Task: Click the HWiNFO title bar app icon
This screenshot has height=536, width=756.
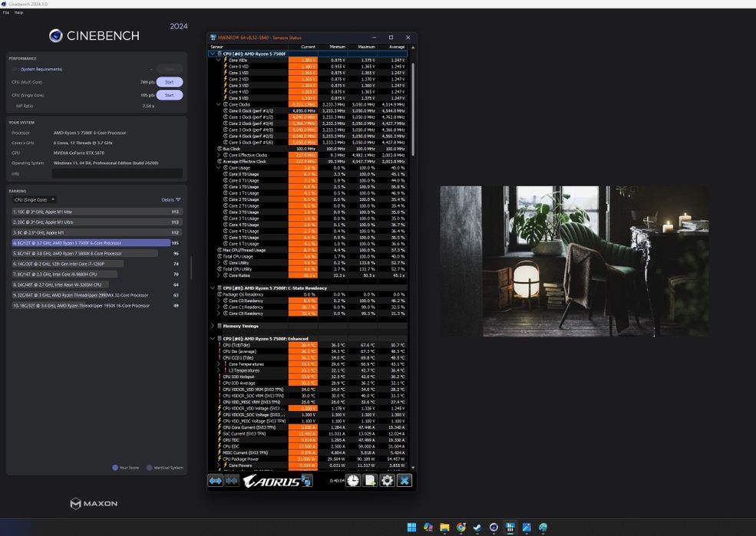Action: click(213, 37)
